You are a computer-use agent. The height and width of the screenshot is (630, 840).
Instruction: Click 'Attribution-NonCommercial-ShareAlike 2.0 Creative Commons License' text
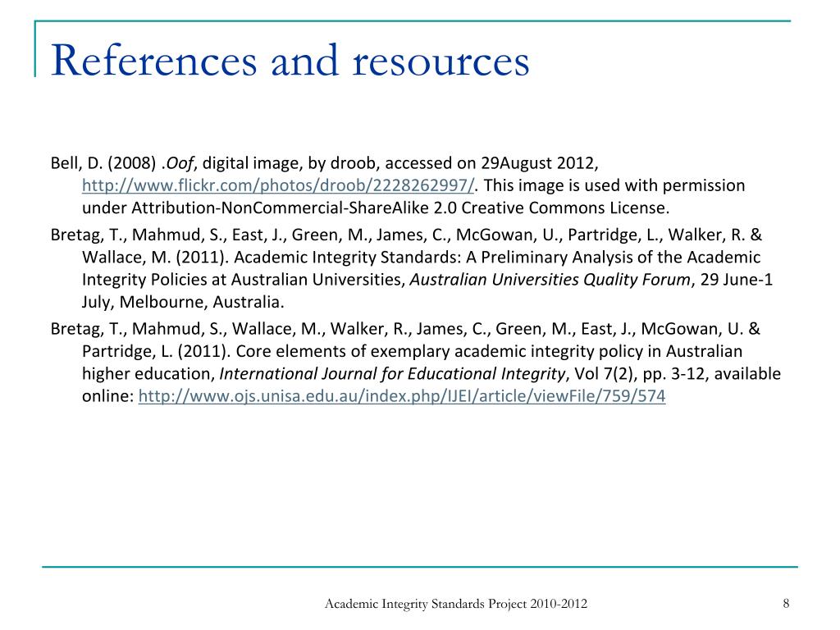[x=400, y=208]
